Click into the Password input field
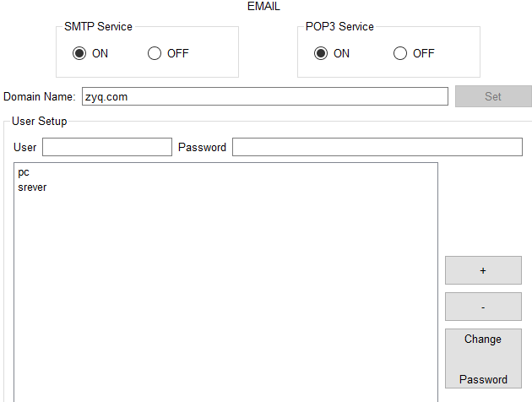The height and width of the screenshot is (402, 532). 377,147
